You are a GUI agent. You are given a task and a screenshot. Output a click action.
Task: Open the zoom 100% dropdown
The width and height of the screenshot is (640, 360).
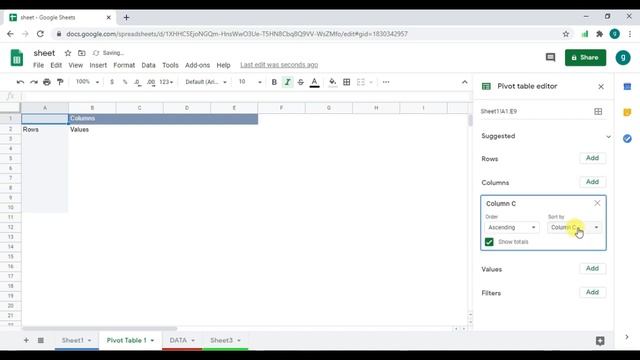[87, 82]
